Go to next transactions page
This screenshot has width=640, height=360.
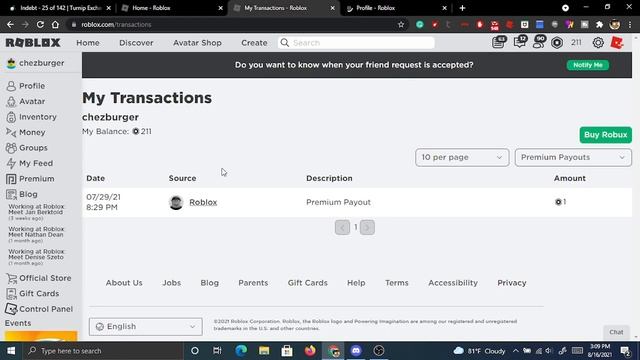(x=367, y=227)
